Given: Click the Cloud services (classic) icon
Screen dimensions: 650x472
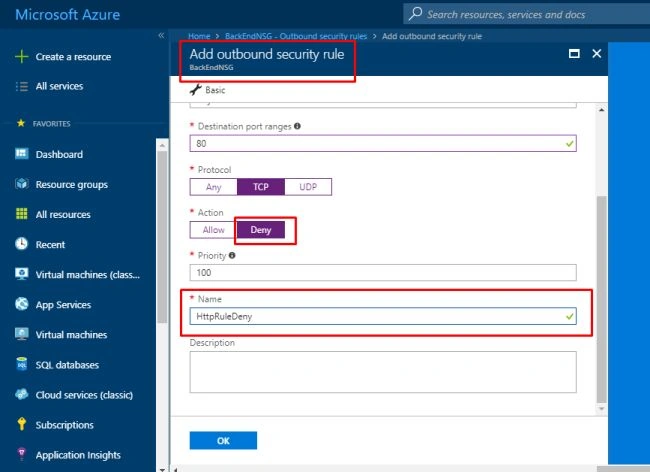Looking at the screenshot, I should coord(22,394).
